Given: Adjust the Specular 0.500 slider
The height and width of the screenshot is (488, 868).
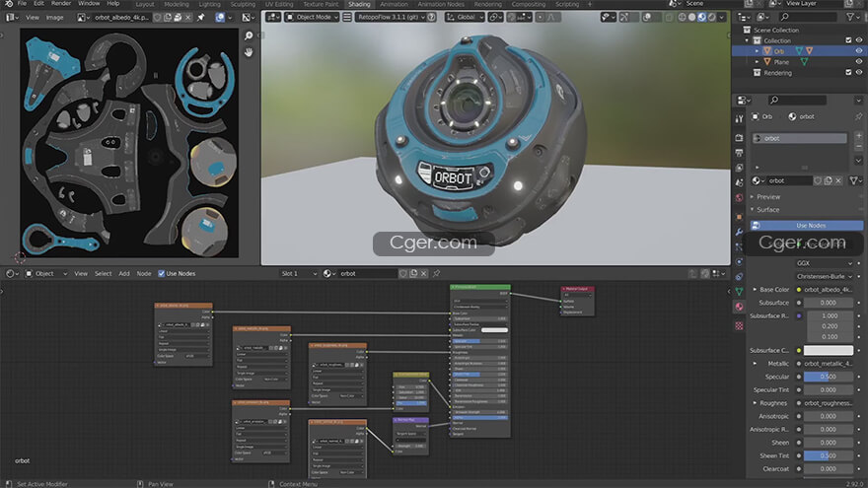Looking at the screenshot, I should point(829,377).
